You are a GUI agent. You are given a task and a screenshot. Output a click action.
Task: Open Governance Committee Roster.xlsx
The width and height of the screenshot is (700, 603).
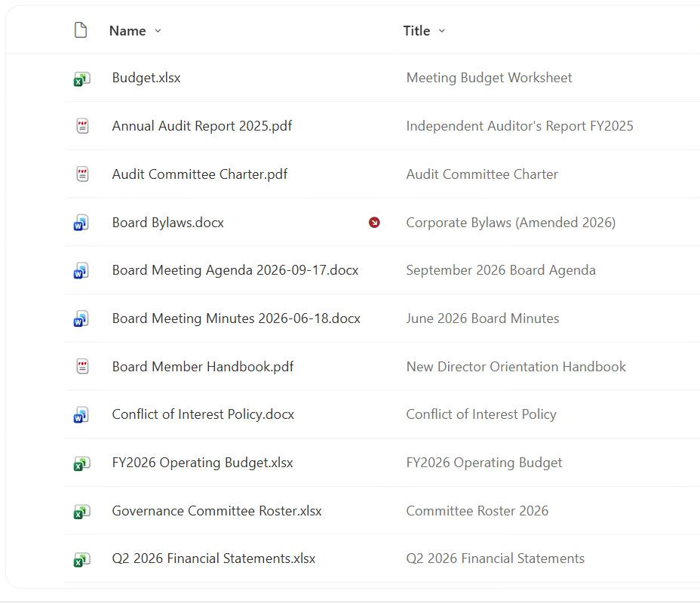(x=217, y=511)
